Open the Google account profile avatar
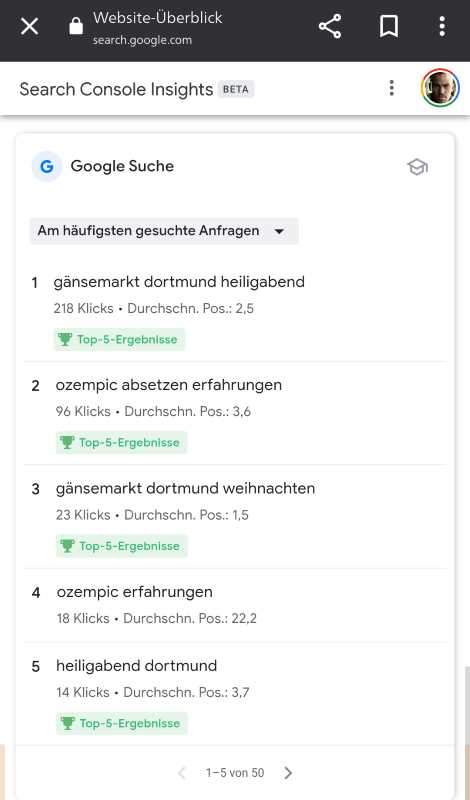The height and width of the screenshot is (800, 470). (440, 88)
